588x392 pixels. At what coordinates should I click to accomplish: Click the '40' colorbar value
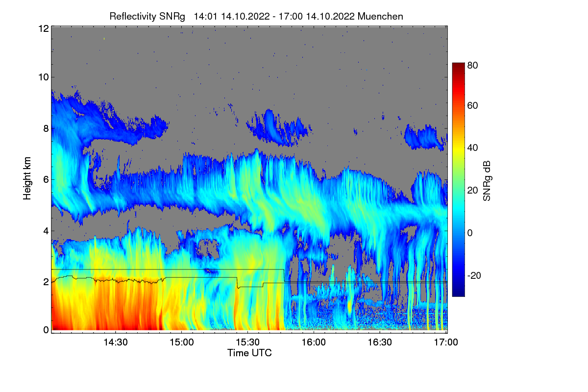pyautogui.click(x=472, y=147)
